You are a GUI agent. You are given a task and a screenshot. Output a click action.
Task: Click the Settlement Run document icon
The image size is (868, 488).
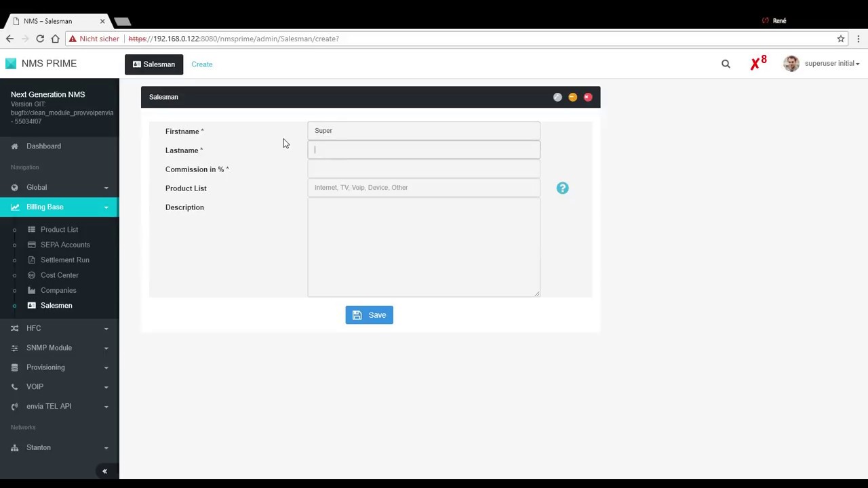coord(32,260)
